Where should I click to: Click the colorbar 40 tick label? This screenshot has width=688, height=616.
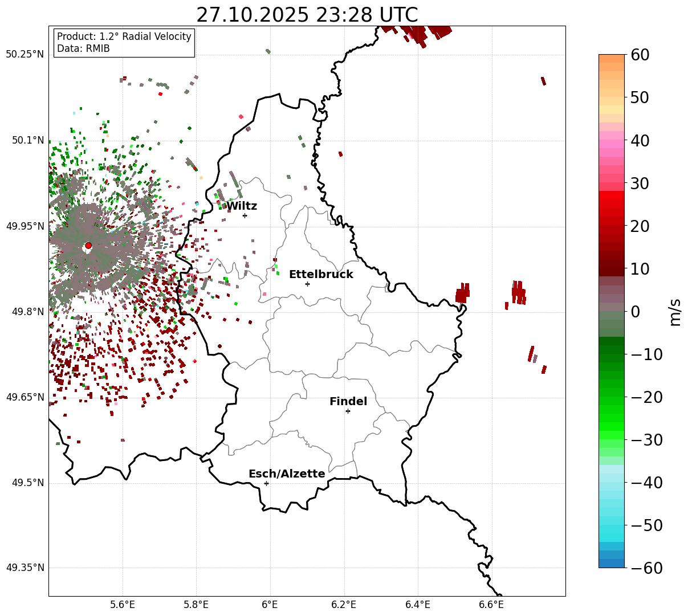(x=640, y=140)
